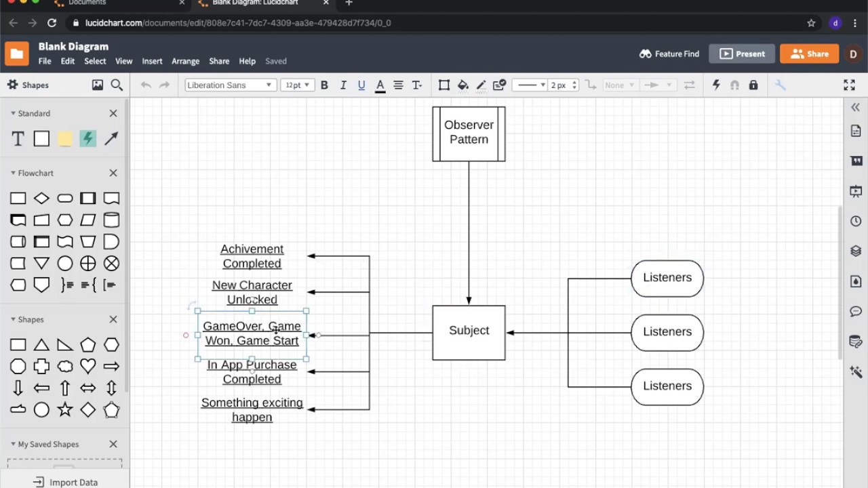This screenshot has width=868, height=488.
Task: Toggle bold text formatting
Action: 324,85
